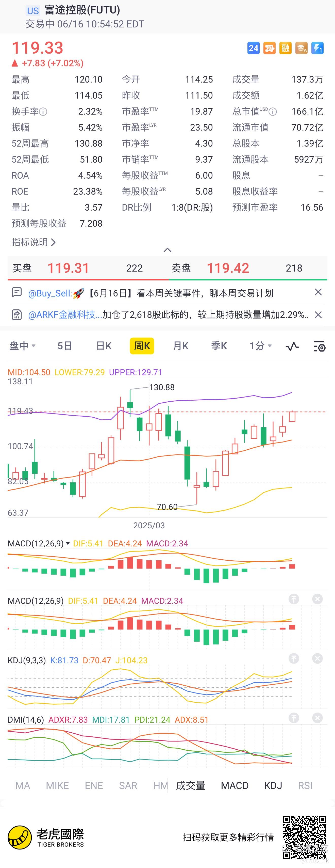Tap the QR code image
This screenshot has width=335, height=868.
click(x=304, y=837)
